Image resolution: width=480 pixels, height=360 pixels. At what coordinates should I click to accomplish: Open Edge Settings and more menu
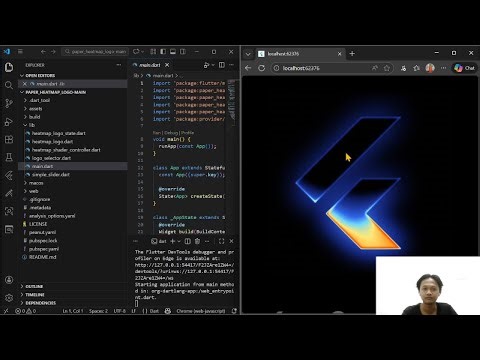(x=443, y=68)
